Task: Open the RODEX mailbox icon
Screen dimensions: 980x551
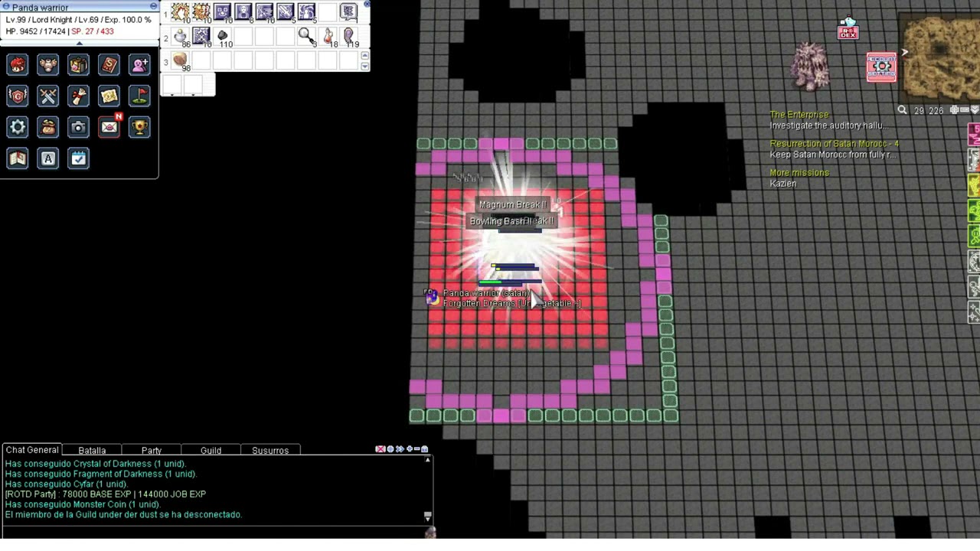Action: (848, 29)
